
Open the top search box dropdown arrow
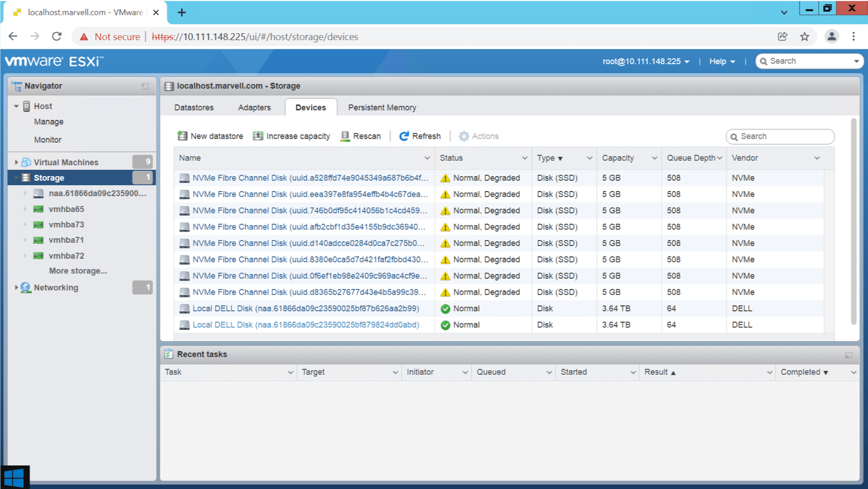856,61
